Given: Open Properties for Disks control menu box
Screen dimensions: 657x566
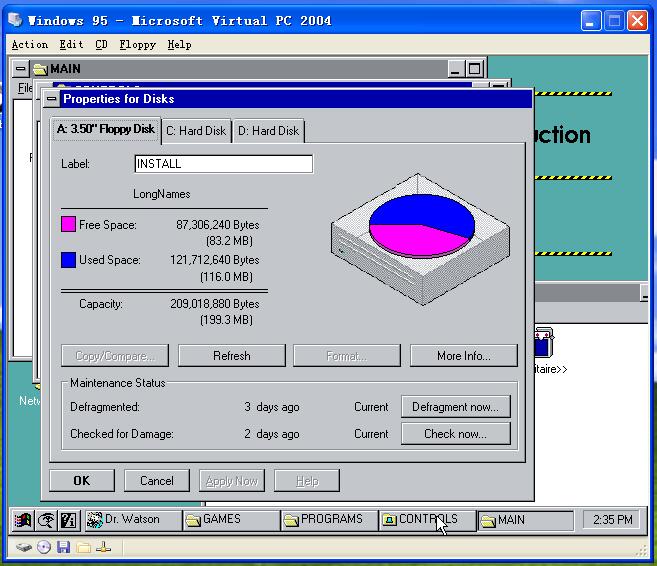Looking at the screenshot, I should pyautogui.click(x=52, y=99).
